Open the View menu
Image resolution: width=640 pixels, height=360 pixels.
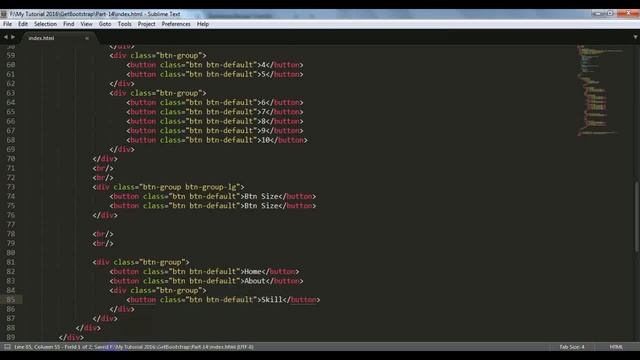(86, 24)
